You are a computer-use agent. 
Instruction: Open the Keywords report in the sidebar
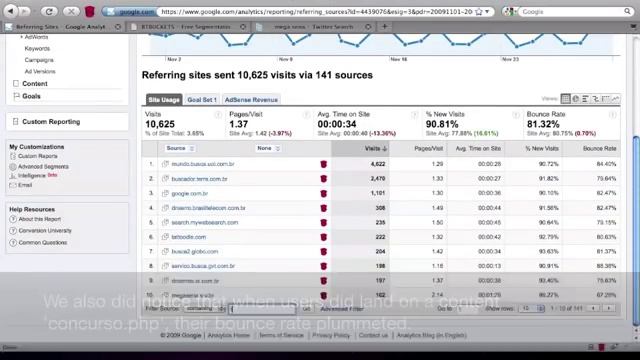tap(37, 49)
